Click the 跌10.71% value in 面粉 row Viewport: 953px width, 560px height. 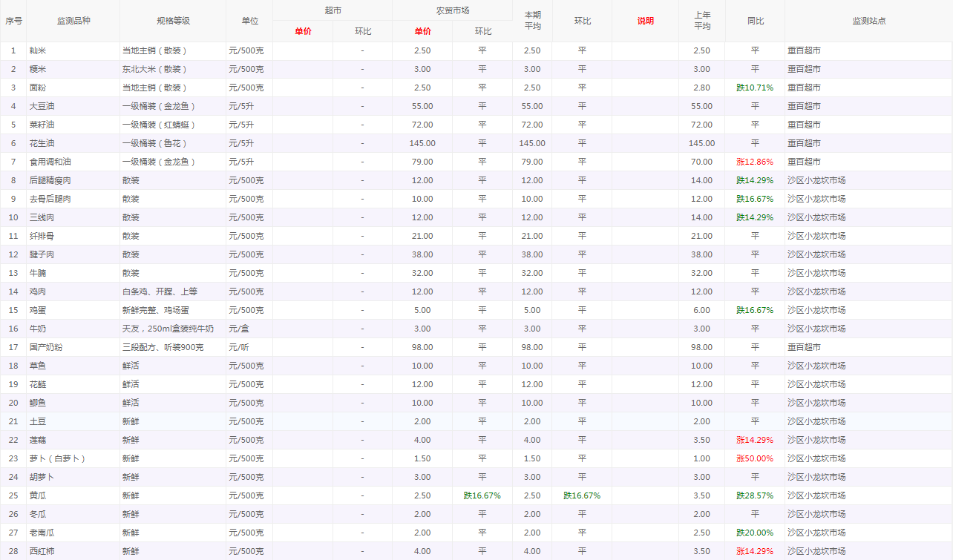[x=755, y=88]
